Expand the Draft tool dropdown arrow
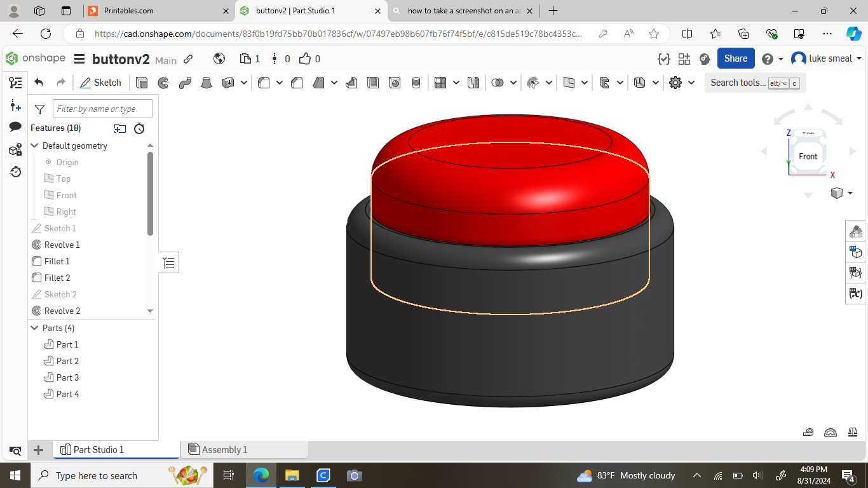 click(x=334, y=83)
